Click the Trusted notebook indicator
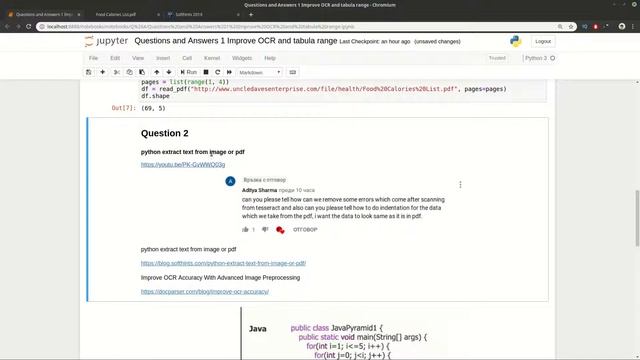The image size is (640, 360). point(497,58)
